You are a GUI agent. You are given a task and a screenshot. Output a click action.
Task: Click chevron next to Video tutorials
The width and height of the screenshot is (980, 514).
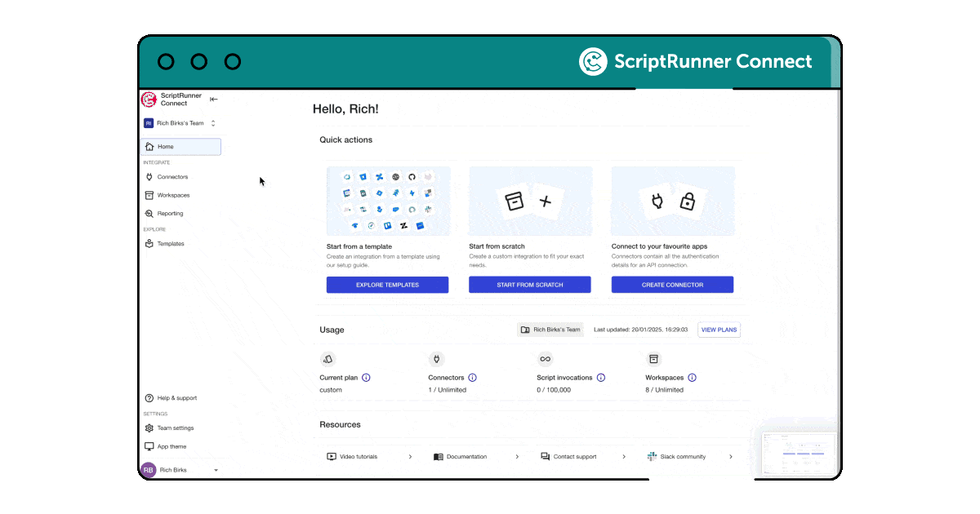pos(410,457)
